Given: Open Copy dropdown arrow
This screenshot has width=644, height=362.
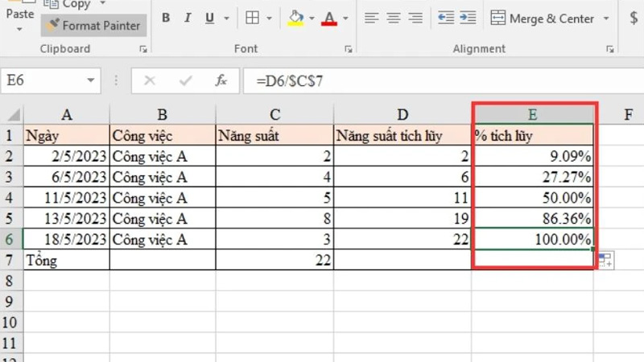Looking at the screenshot, I should (x=103, y=3).
